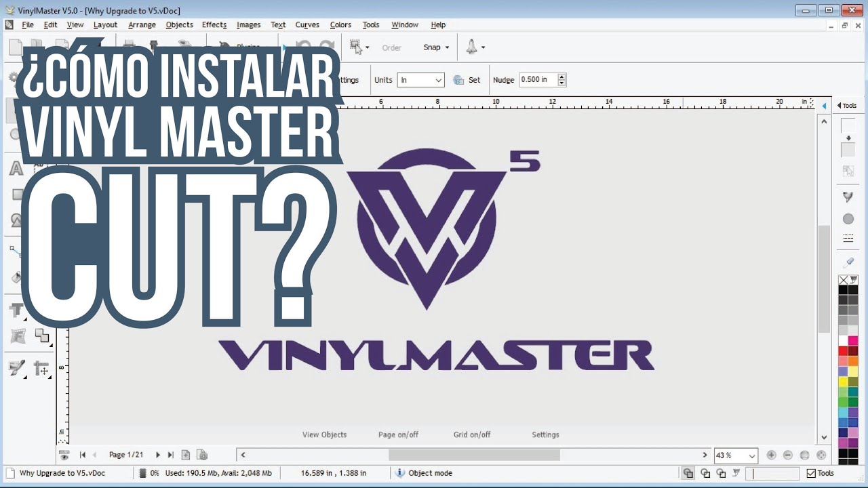
Task: Open the Snap dropdown
Action: (436, 47)
